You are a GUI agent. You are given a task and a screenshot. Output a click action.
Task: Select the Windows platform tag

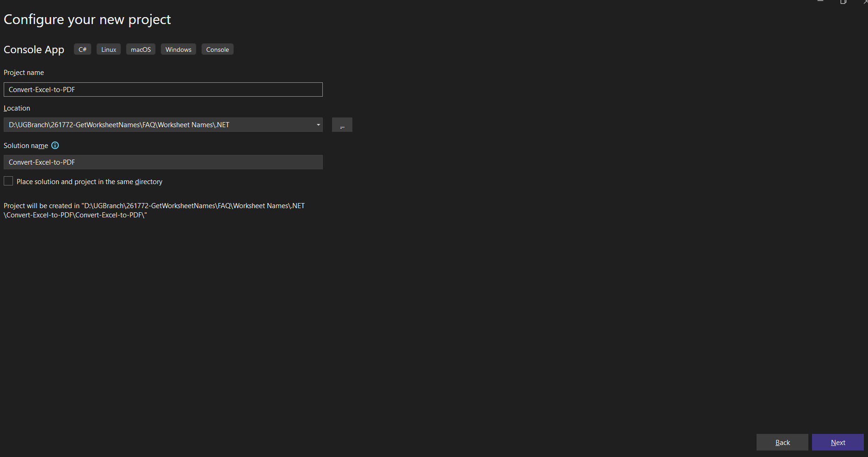click(x=178, y=49)
